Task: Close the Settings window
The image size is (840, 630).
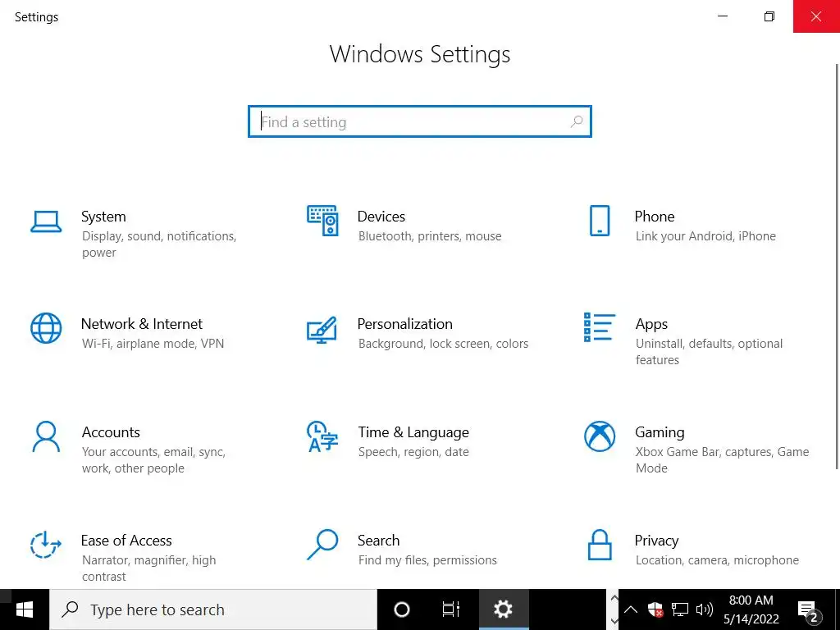Action: [816, 16]
